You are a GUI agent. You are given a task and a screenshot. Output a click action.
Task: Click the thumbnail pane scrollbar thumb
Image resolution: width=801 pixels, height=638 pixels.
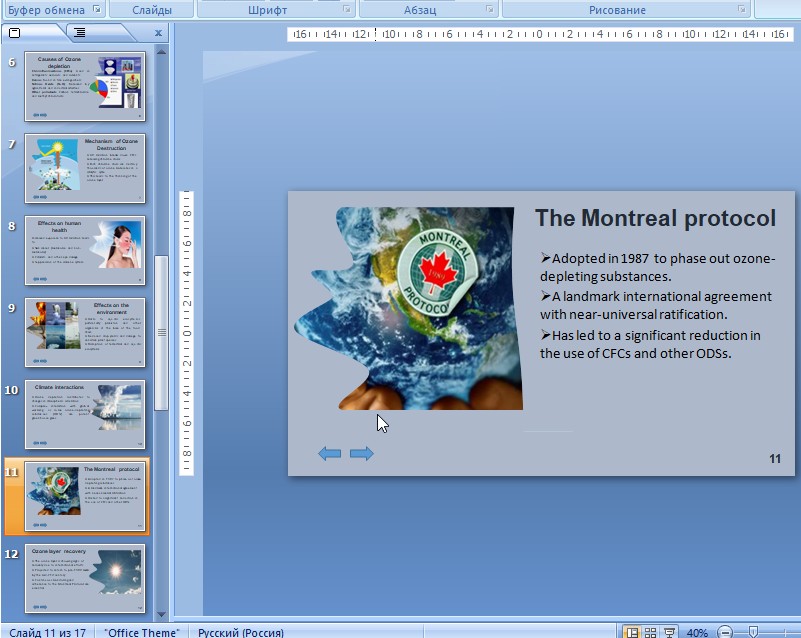tap(161, 333)
